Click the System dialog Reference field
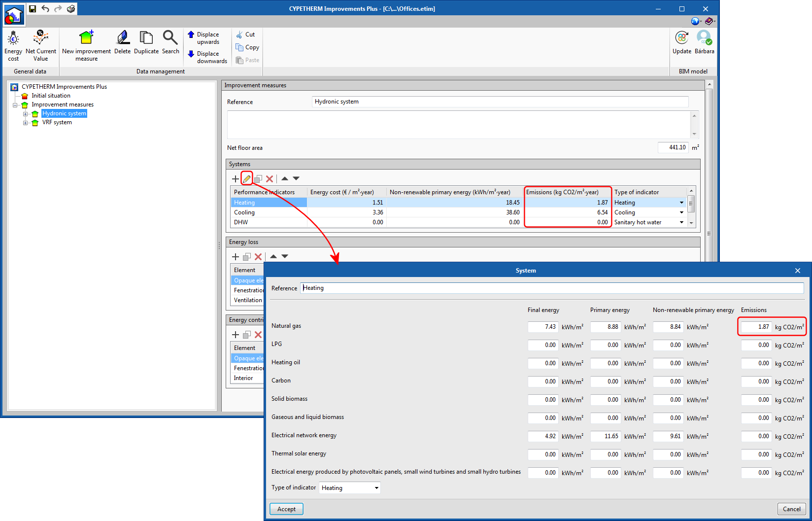The width and height of the screenshot is (812, 521). (x=552, y=288)
